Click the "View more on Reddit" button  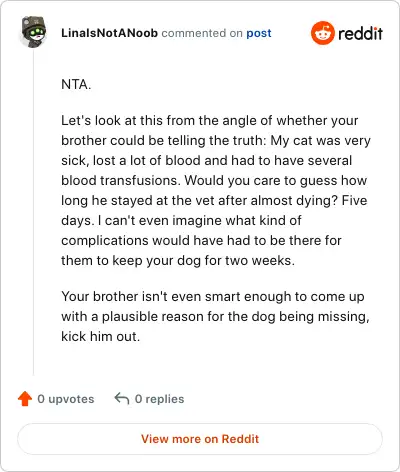click(x=200, y=439)
